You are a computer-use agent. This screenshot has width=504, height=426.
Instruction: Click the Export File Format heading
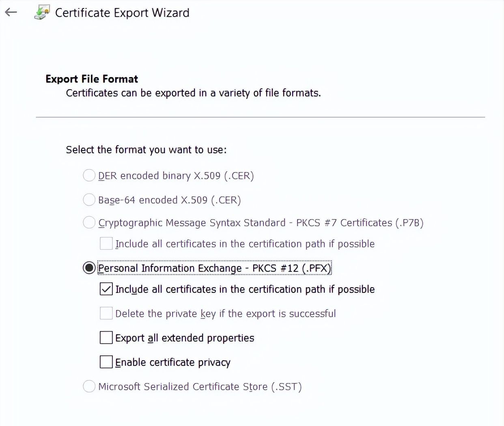[x=92, y=79]
